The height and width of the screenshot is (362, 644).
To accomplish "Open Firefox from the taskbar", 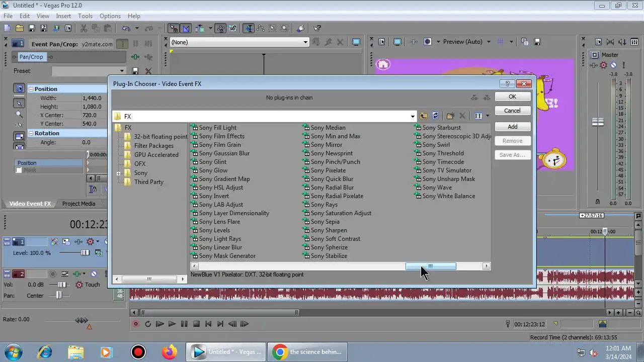I will 170,352.
